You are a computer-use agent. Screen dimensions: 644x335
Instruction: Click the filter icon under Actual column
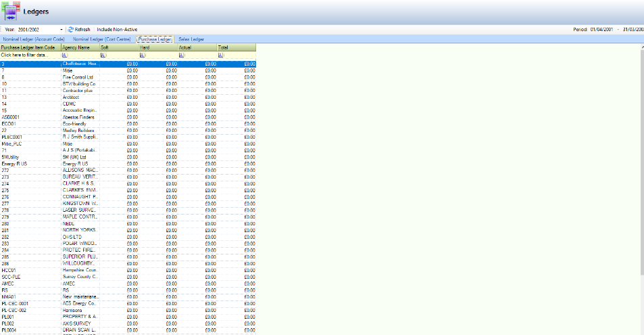tap(181, 55)
